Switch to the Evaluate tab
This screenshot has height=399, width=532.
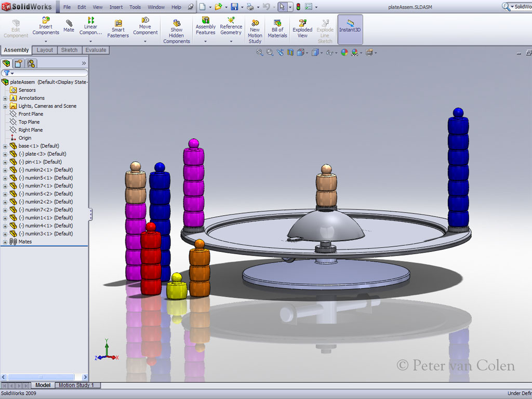point(96,50)
